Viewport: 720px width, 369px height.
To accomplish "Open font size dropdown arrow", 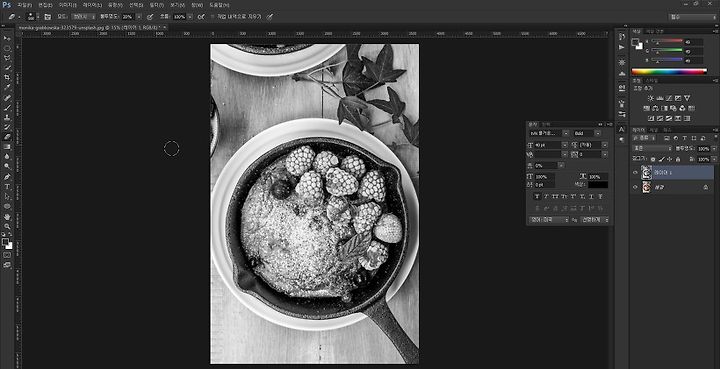I will (x=564, y=145).
